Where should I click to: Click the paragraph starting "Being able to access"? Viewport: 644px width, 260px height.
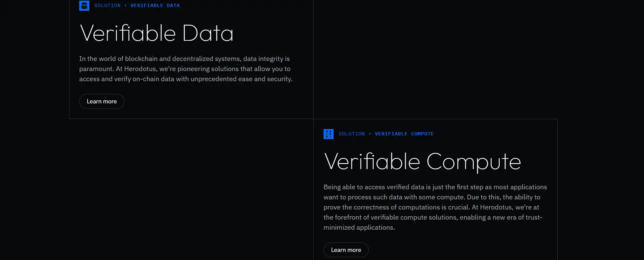click(435, 207)
